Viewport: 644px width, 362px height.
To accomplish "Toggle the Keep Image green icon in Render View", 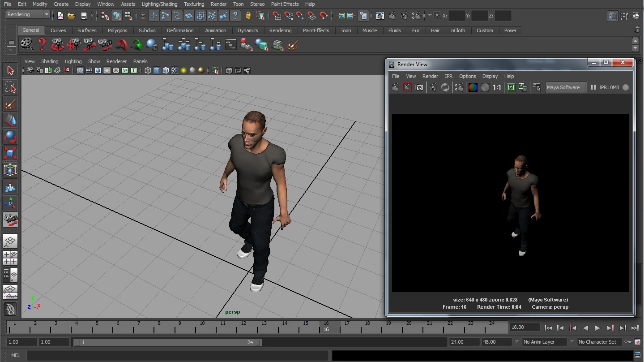I will click(511, 87).
